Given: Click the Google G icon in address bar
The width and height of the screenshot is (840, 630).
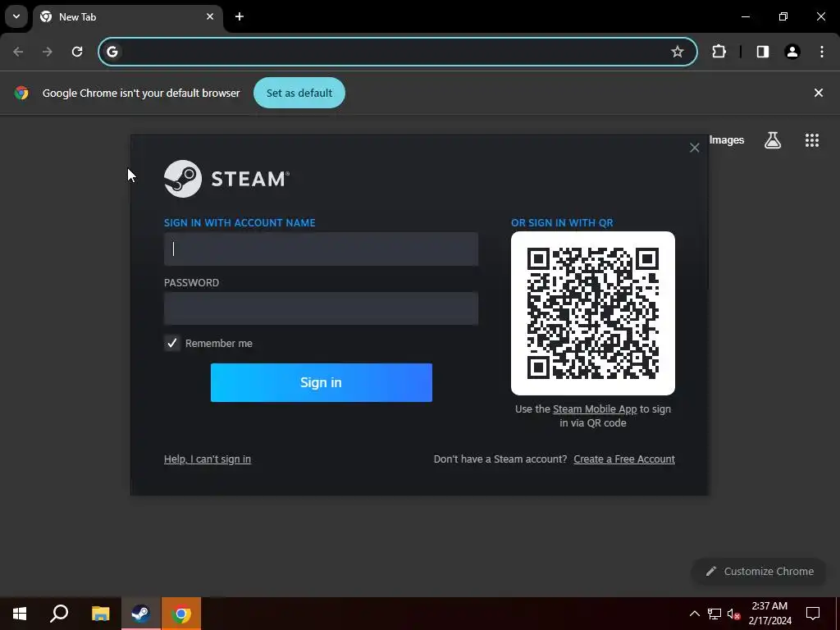Looking at the screenshot, I should click(x=112, y=52).
